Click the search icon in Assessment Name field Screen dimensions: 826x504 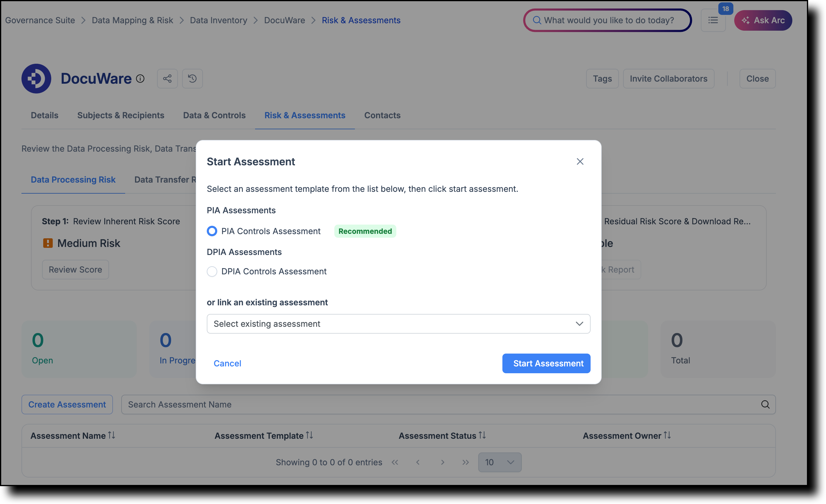pyautogui.click(x=765, y=405)
